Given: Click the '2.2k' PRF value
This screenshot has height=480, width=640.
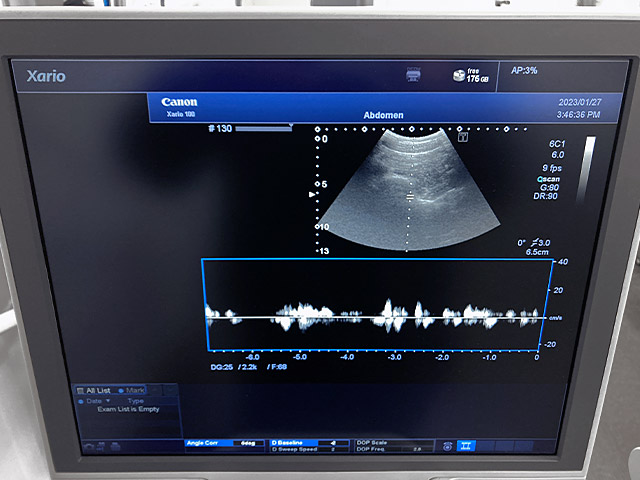Looking at the screenshot, I should [247, 367].
